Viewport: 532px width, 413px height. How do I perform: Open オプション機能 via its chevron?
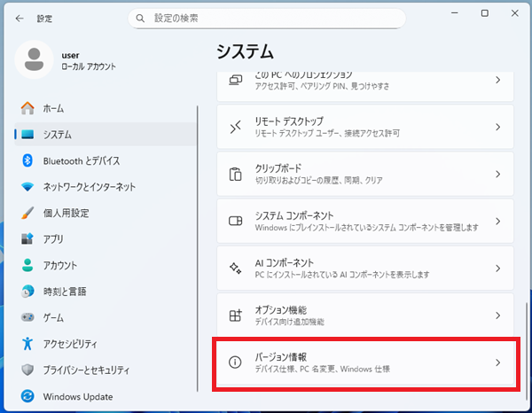click(497, 316)
